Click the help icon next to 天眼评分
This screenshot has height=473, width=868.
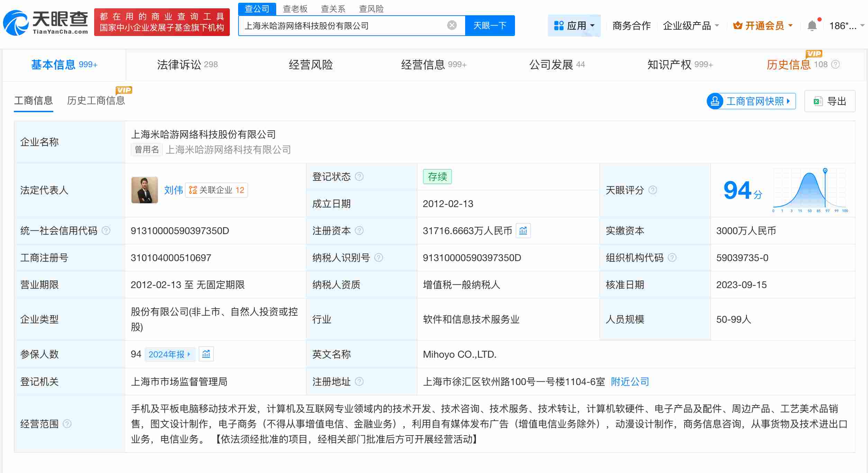tap(653, 190)
